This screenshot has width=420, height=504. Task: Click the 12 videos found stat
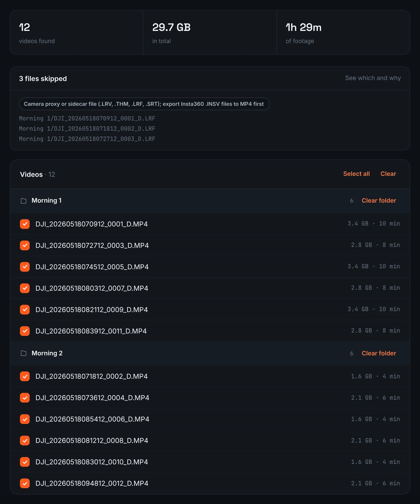[x=76, y=33]
